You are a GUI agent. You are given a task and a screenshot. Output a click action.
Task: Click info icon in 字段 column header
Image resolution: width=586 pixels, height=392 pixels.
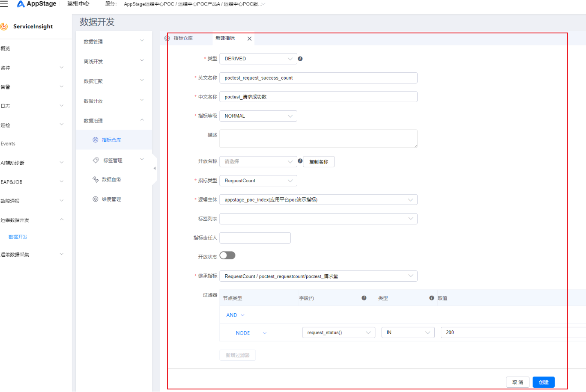pos(364,298)
